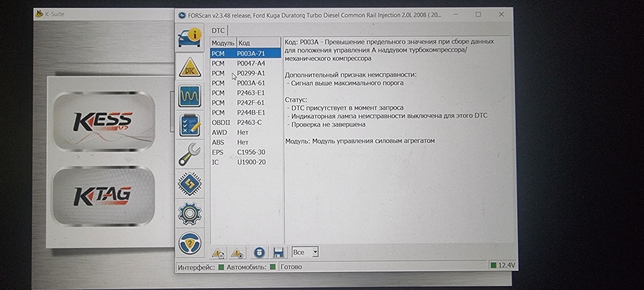This screenshot has height=290, width=644.
Task: Save DTC log with floppy disk icon
Action: click(x=278, y=252)
